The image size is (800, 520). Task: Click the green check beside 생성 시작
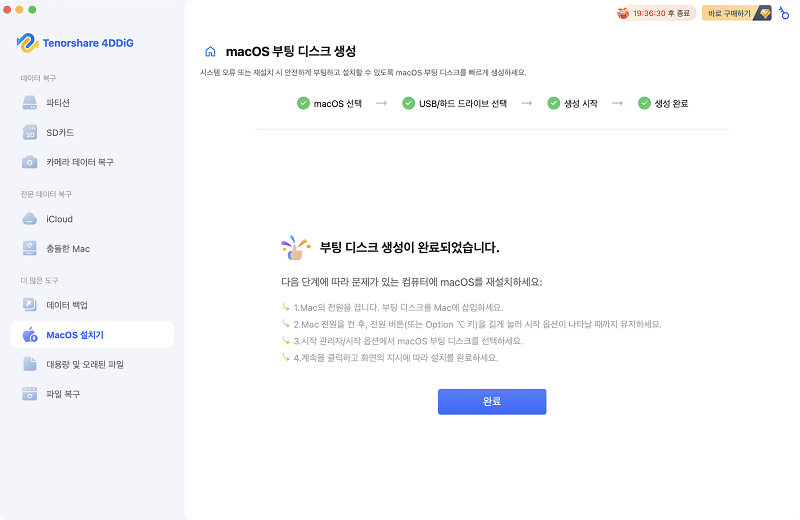click(x=554, y=103)
